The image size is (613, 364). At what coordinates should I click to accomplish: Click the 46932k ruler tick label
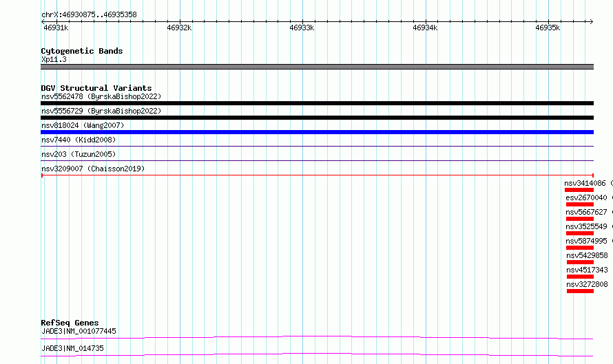tap(179, 28)
